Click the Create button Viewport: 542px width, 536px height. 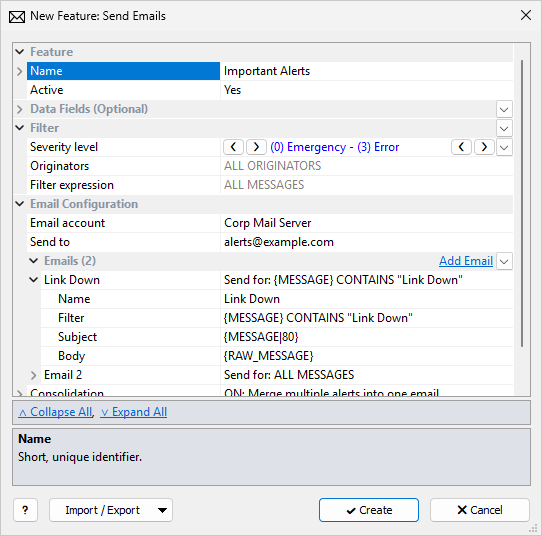coord(369,510)
